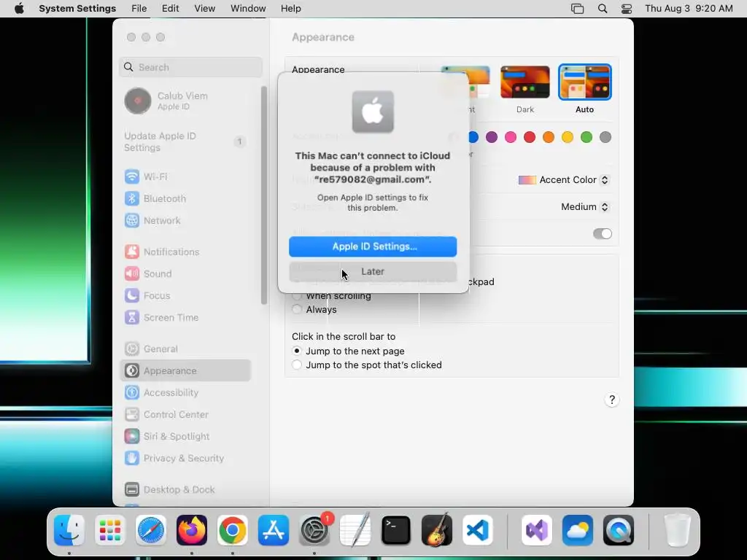The width and height of the screenshot is (747, 560).
Task: Select Appearance in sidebar
Action: 185,370
